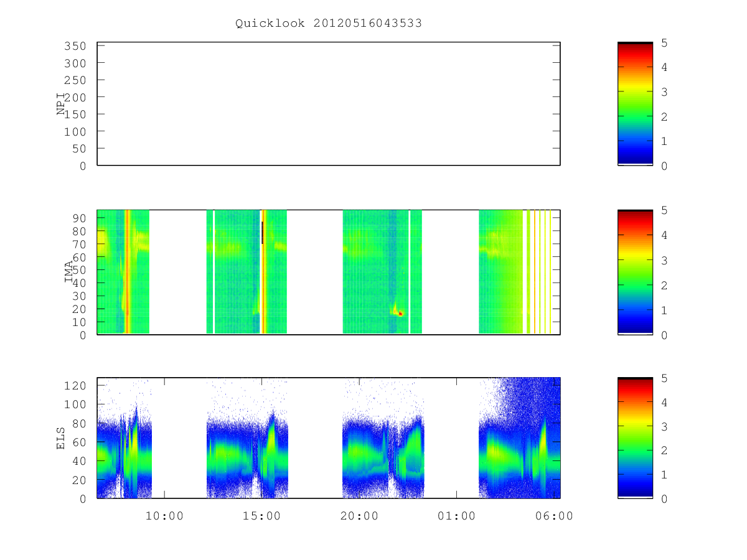This screenshot has width=747, height=560.
Task: Click the 15:00 time axis label
Action: click(x=262, y=516)
